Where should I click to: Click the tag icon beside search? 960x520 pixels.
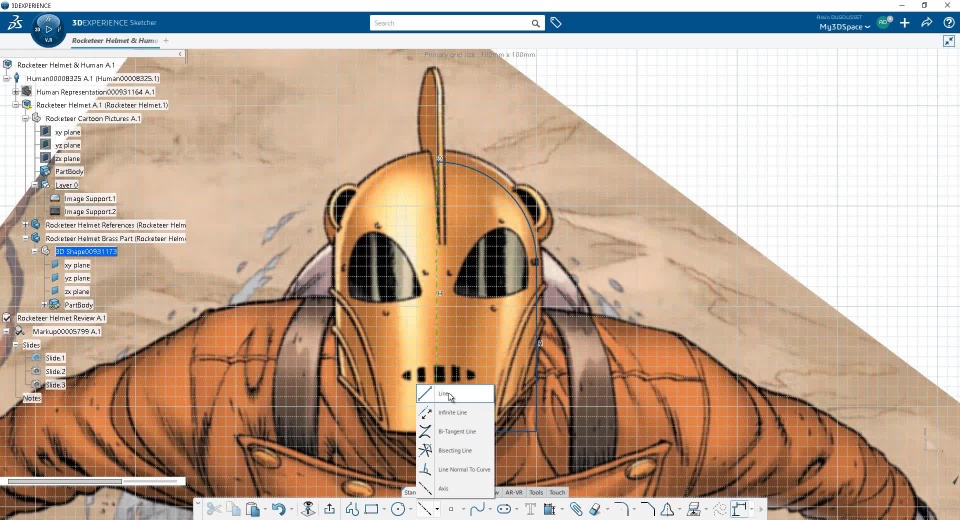click(x=556, y=23)
